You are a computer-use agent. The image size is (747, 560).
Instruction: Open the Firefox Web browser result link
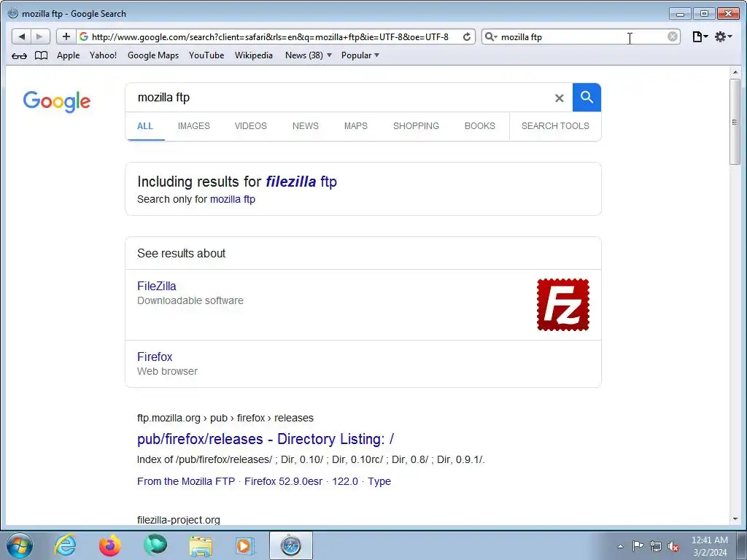155,357
